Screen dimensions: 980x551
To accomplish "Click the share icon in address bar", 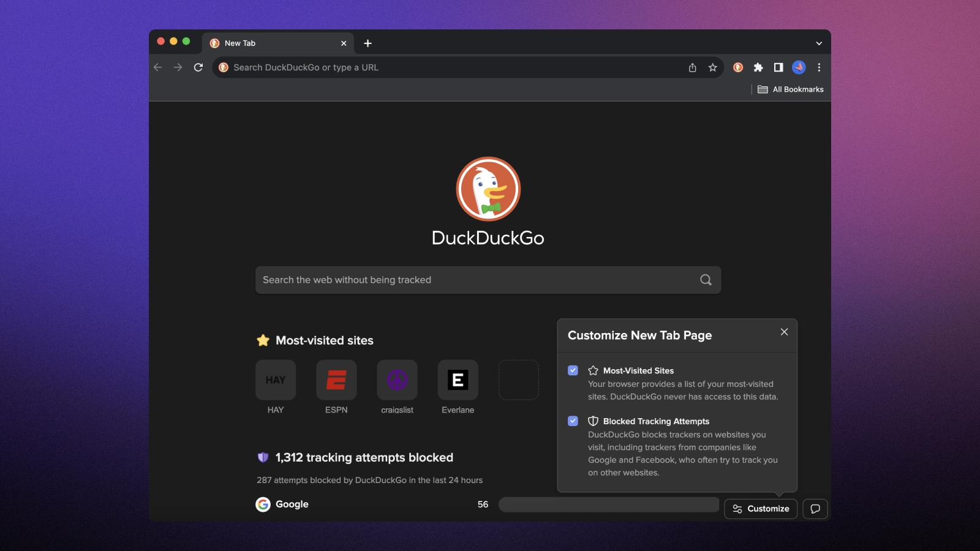I will [692, 67].
